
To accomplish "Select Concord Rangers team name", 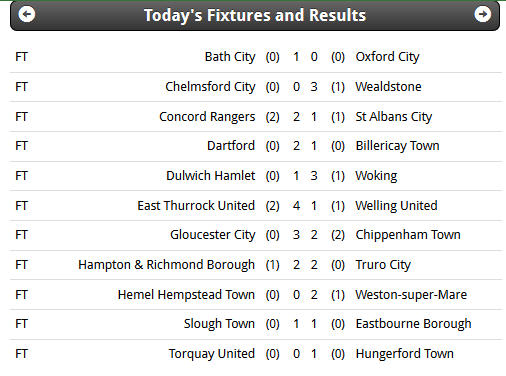I will pyautogui.click(x=207, y=117).
